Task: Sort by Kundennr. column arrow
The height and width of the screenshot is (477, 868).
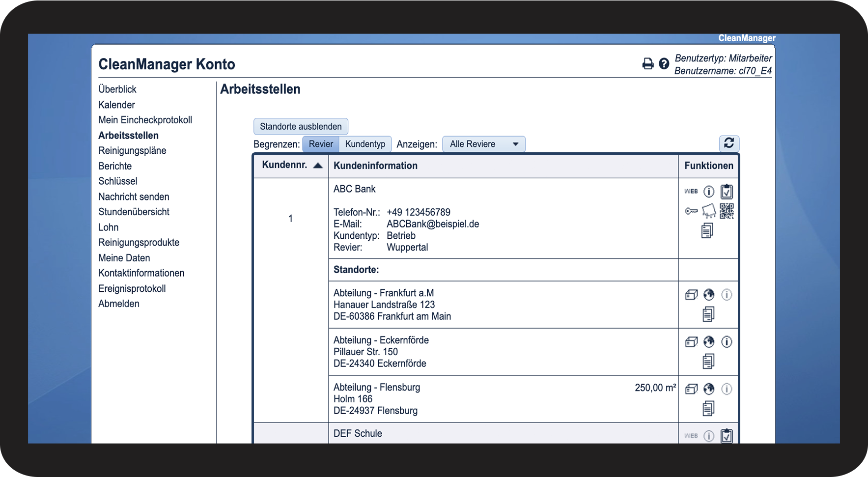Action: 318,166
